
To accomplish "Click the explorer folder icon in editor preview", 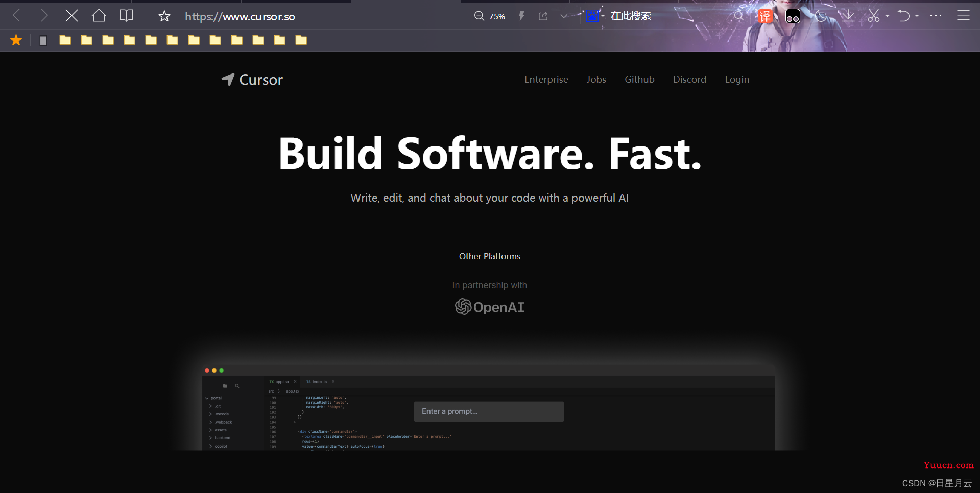I will coord(225,386).
